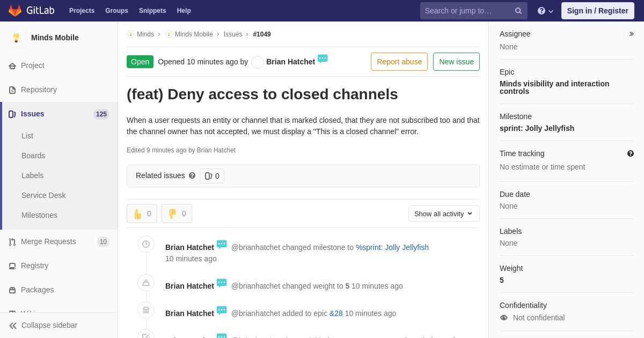Click the Repository file icon
644x338 pixels.
[12, 90]
